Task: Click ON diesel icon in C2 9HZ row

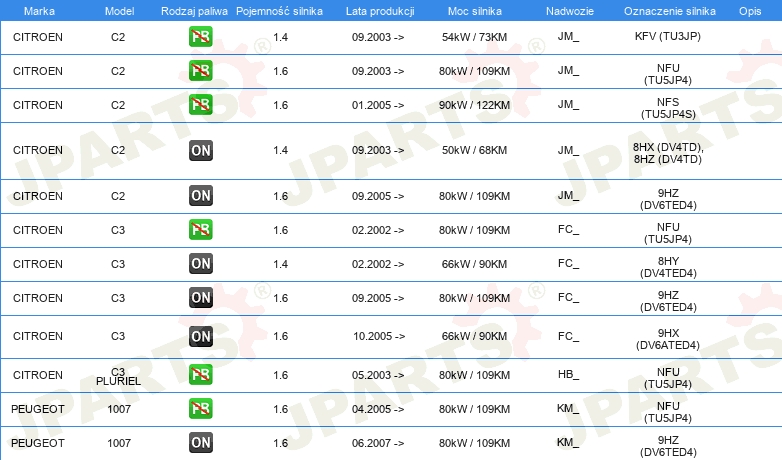Action: (200, 196)
